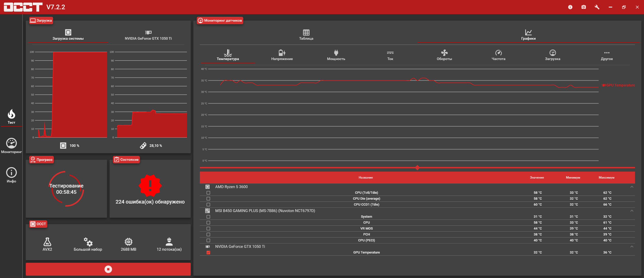Screen dimensions: 644x278
Task: Collapse the NVIDIA GeForce GTX 1050 Ti group
Action: point(632,247)
